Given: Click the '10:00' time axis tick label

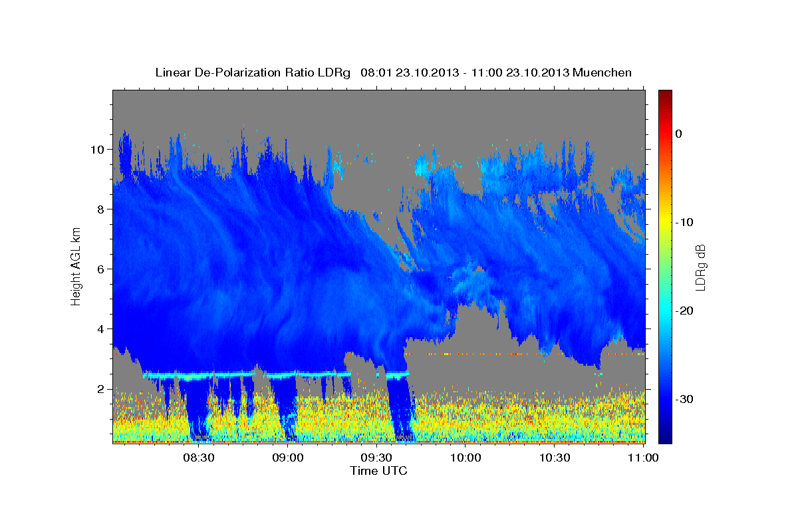Looking at the screenshot, I should 465,458.
